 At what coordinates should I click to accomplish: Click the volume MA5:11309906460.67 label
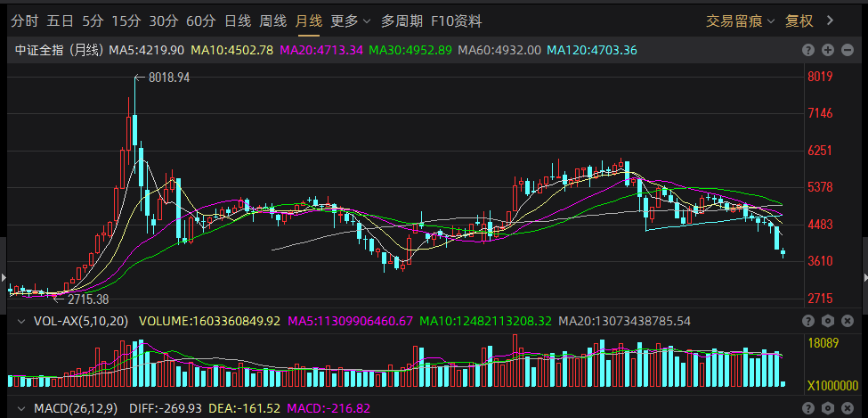click(350, 321)
